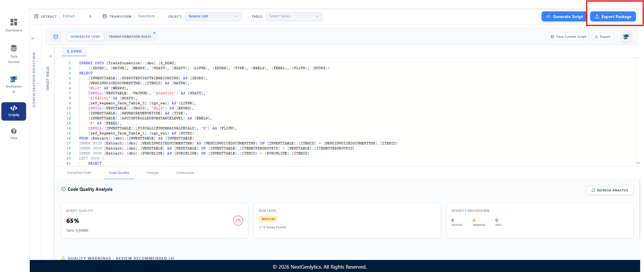Click the vertical Configuration Selection label

point(34,80)
